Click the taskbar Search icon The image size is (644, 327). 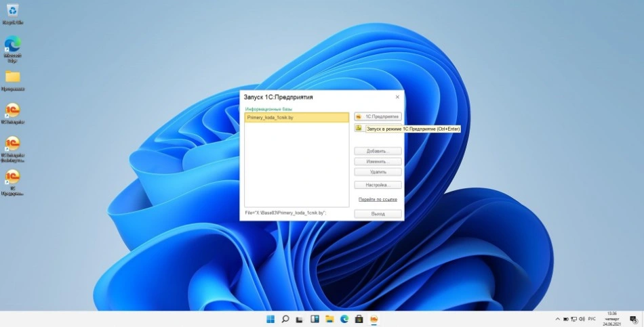point(285,319)
